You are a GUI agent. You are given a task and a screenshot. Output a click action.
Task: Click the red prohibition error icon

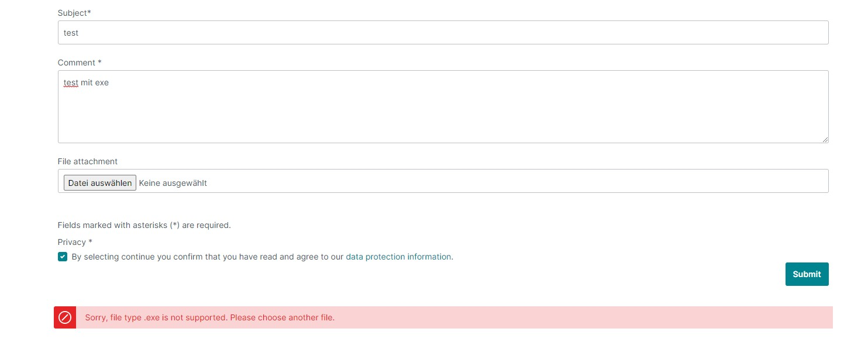[65, 317]
